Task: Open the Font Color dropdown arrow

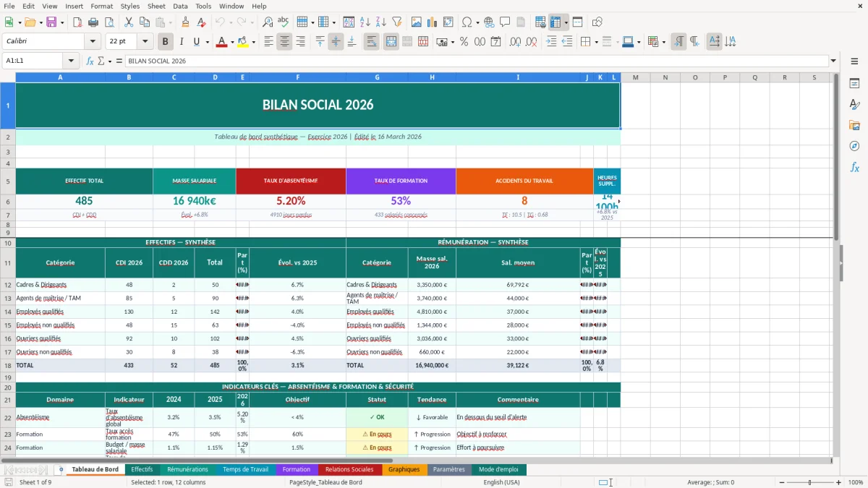Action: click(231, 42)
